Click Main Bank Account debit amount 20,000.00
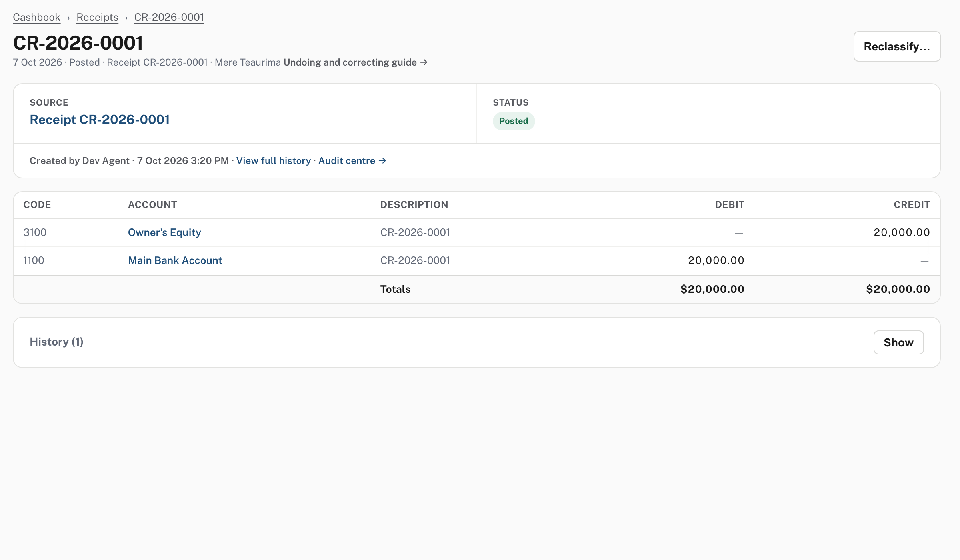 pyautogui.click(x=716, y=260)
